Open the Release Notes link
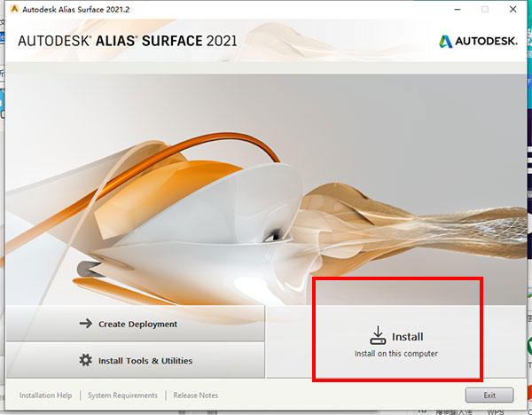The width and height of the screenshot is (532, 415). [195, 395]
